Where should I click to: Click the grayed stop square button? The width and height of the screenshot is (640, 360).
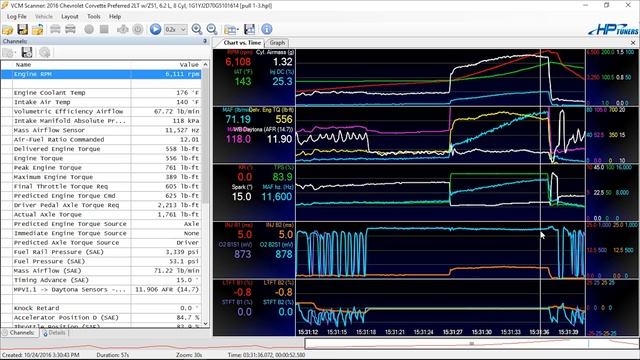point(104,29)
